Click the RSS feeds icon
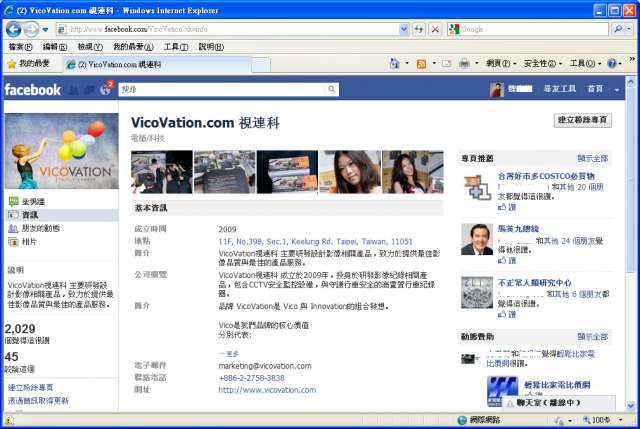 tap(421, 64)
